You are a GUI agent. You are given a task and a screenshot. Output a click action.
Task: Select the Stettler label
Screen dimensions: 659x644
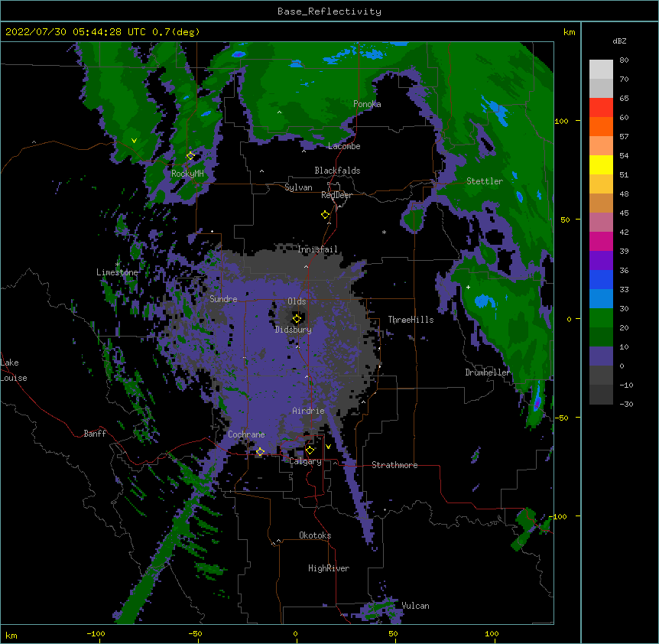pyautogui.click(x=485, y=181)
